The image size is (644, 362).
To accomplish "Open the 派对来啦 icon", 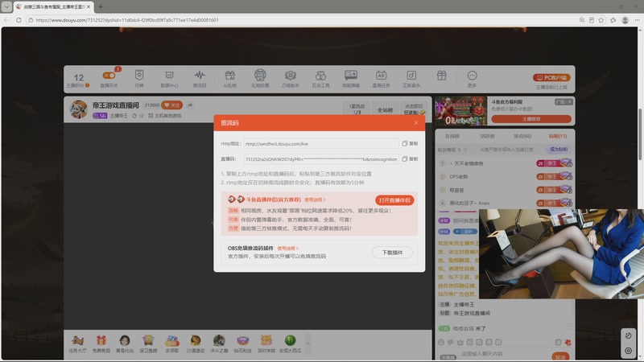I will (266, 343).
